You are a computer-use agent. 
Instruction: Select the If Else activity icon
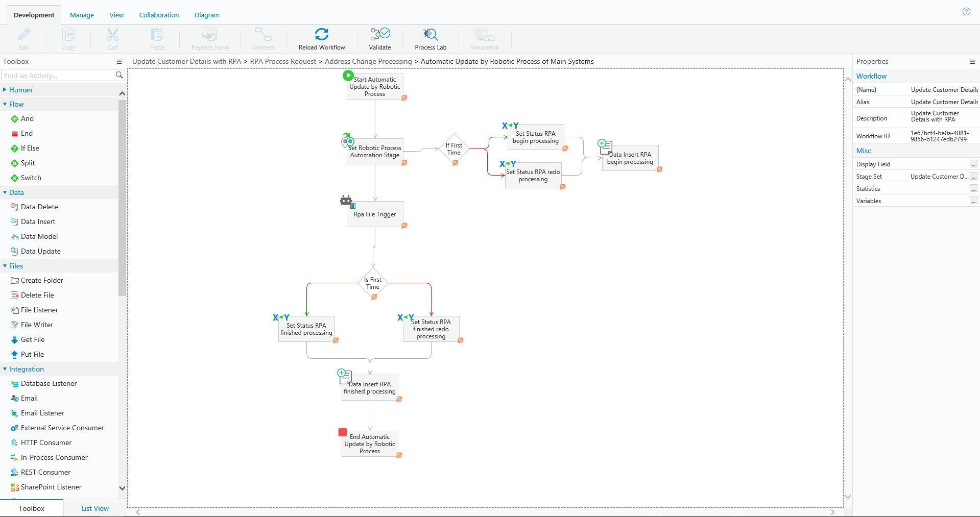[x=15, y=149]
